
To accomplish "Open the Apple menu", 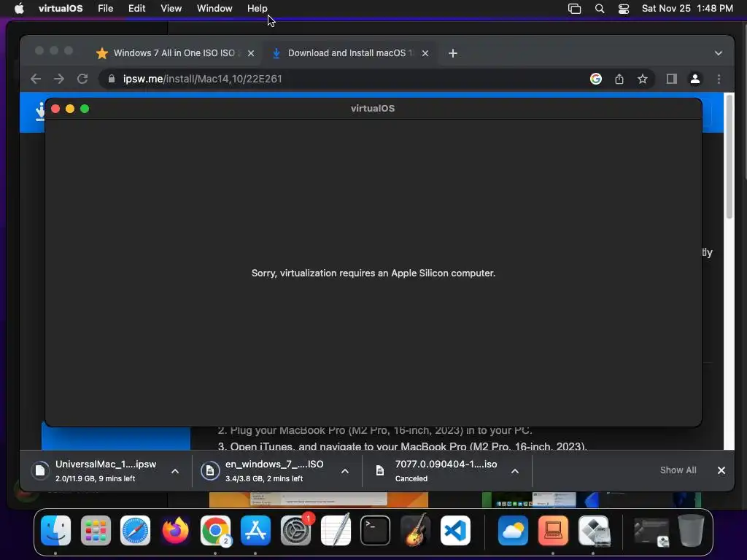I will (19, 8).
